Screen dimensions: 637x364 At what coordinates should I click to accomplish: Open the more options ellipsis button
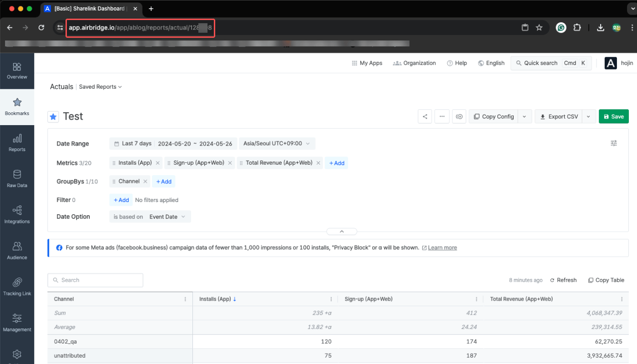(x=442, y=116)
